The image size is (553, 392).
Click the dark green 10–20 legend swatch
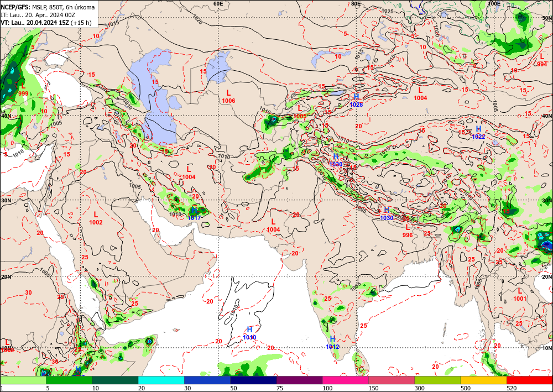pyautogui.click(x=116, y=380)
